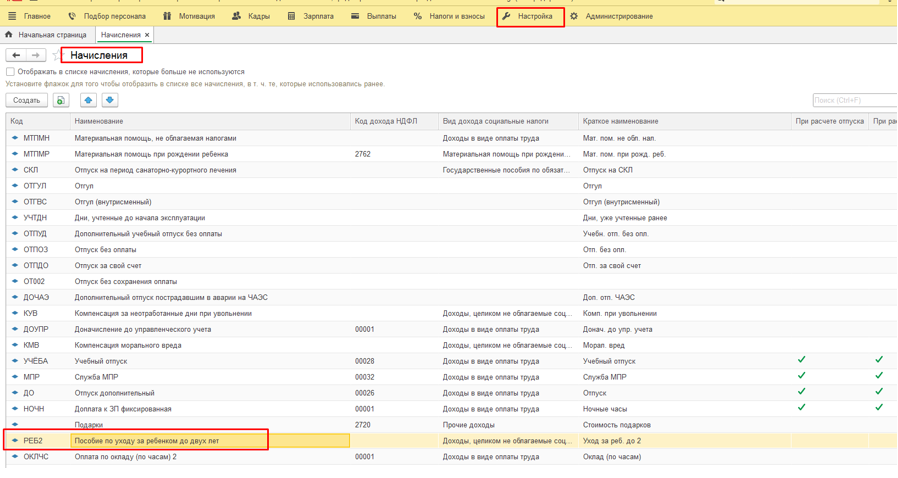Select row Доначисление до управленческого учета
Screen dimensions: 898x478
[x=451, y=330]
